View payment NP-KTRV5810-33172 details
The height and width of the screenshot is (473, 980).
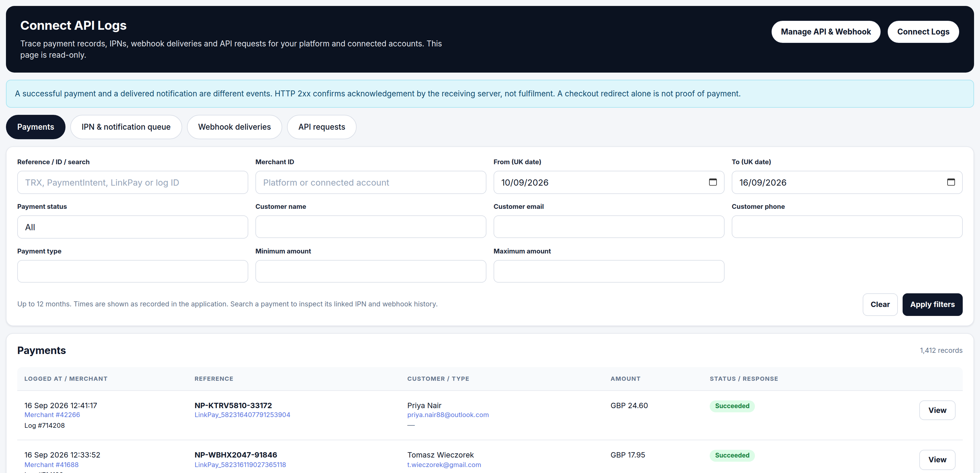pyautogui.click(x=937, y=410)
